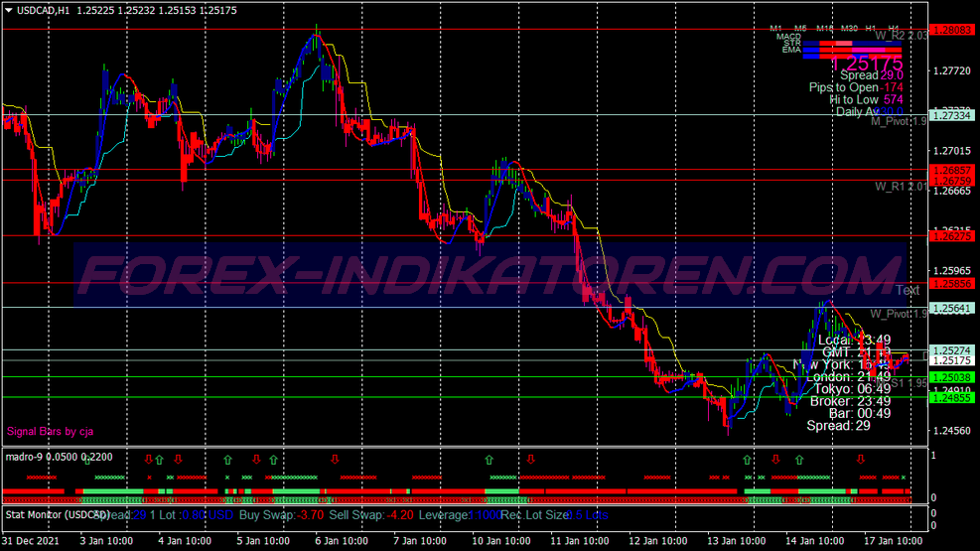
Task: Click the current price tag 1.25175 on axis
Action: point(951,360)
